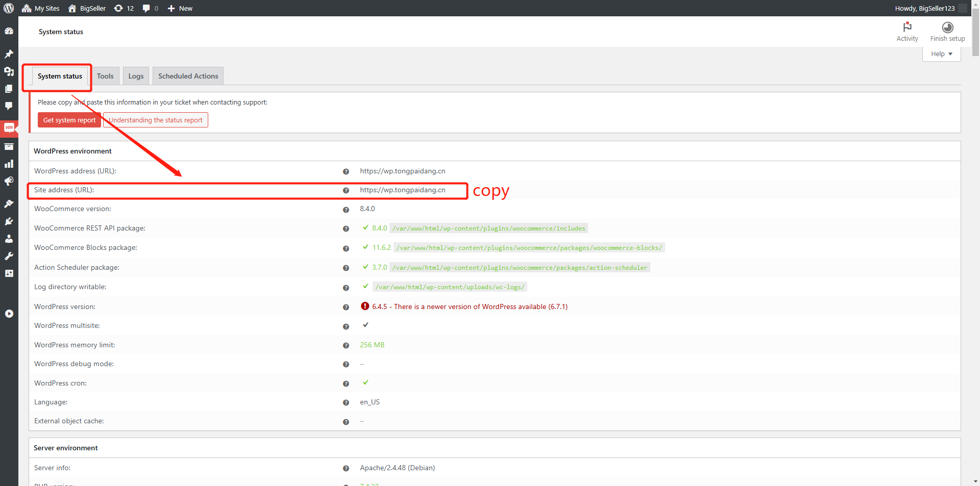Open the WooCommerce menu in sidebar
Viewport: 980px width, 486px height.
[9, 127]
